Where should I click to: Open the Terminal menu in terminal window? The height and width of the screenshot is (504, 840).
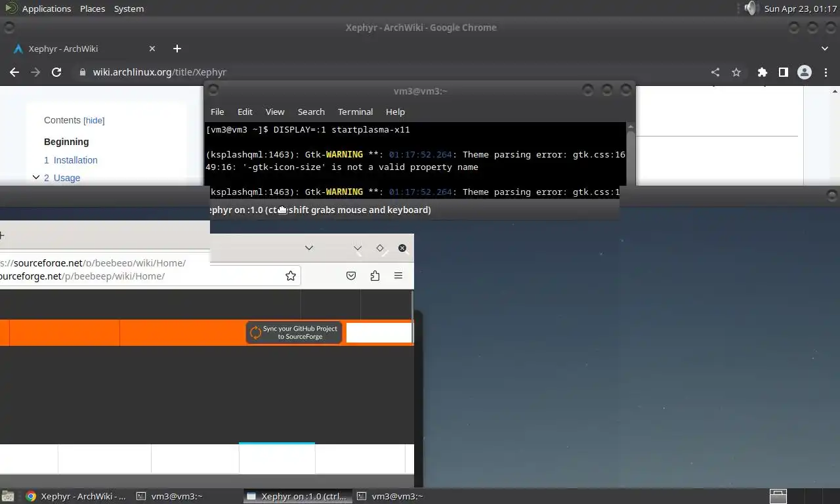tap(355, 112)
